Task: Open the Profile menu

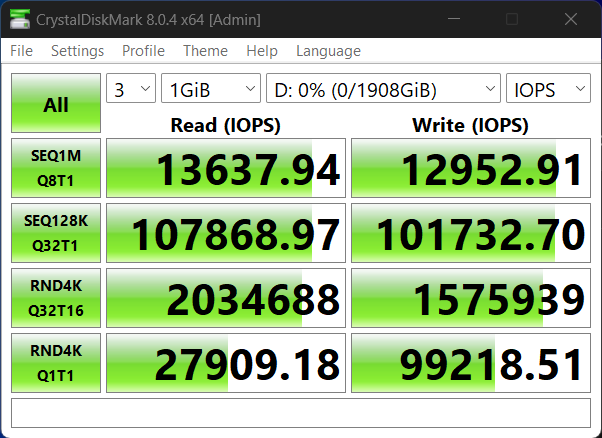Action: 143,51
